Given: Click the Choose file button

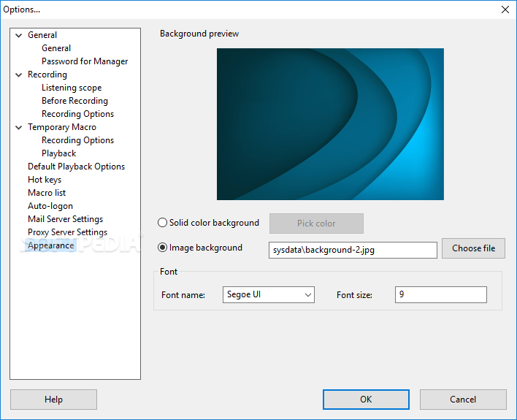Looking at the screenshot, I should pyautogui.click(x=473, y=248).
